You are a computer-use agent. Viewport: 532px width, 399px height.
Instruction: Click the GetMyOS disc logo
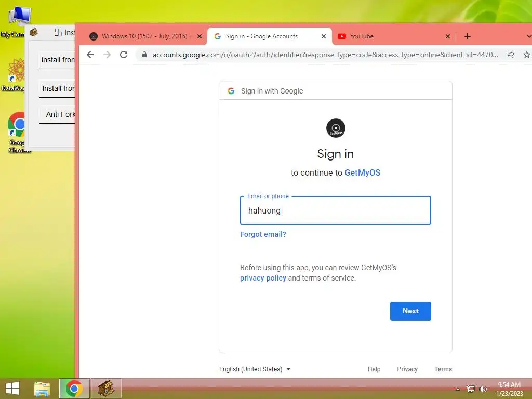coord(336,128)
